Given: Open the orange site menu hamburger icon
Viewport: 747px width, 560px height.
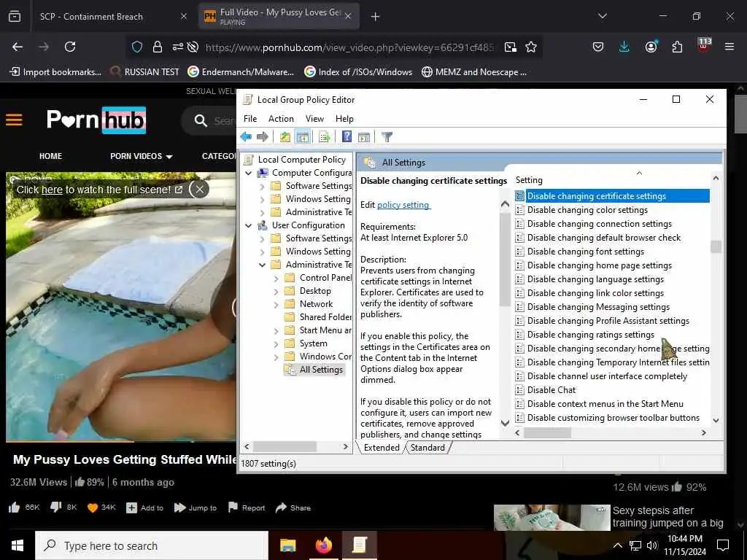Looking at the screenshot, I should (x=14, y=120).
